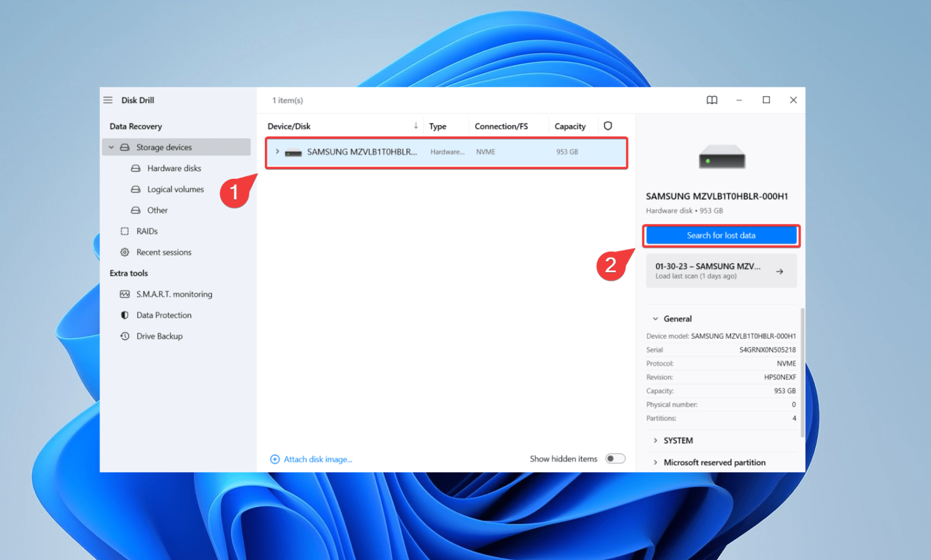Screen dimensions: 931x560
Task: Open the hamburger menu next to Disk Drill
Action: pyautogui.click(x=107, y=100)
